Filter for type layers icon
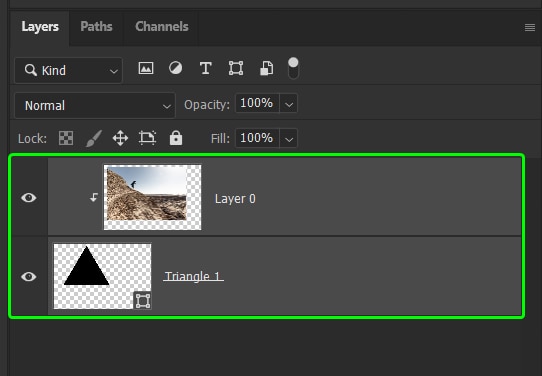 206,68
